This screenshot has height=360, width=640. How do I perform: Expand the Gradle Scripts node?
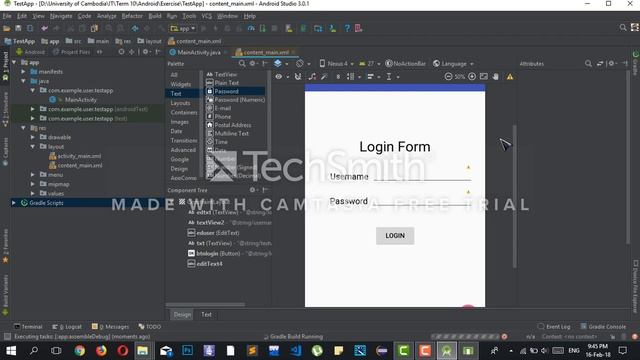click(14, 202)
